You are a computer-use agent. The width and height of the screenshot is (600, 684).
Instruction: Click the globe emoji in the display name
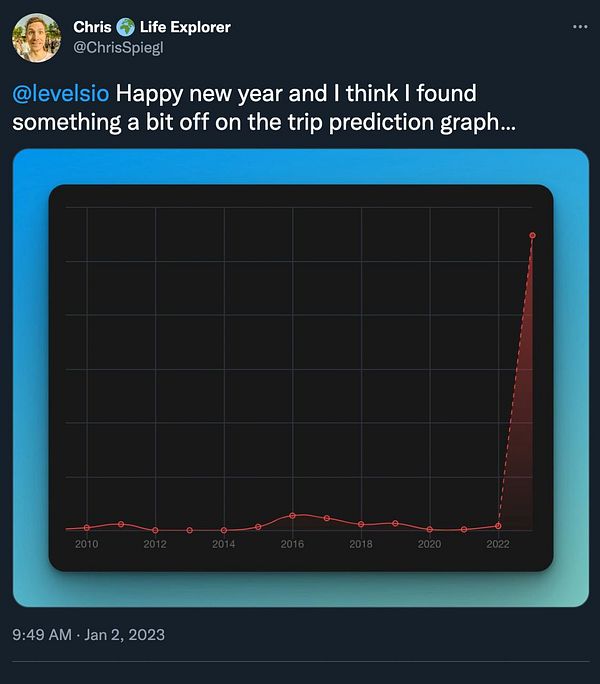coord(125,27)
